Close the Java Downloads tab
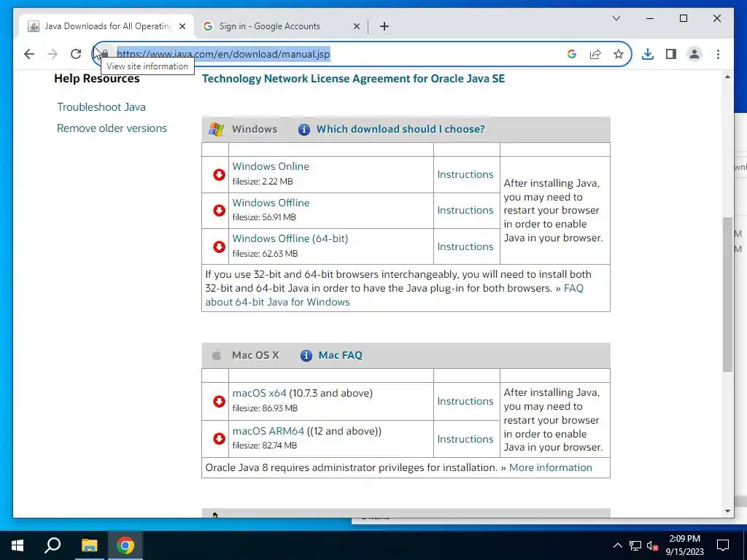 [182, 26]
